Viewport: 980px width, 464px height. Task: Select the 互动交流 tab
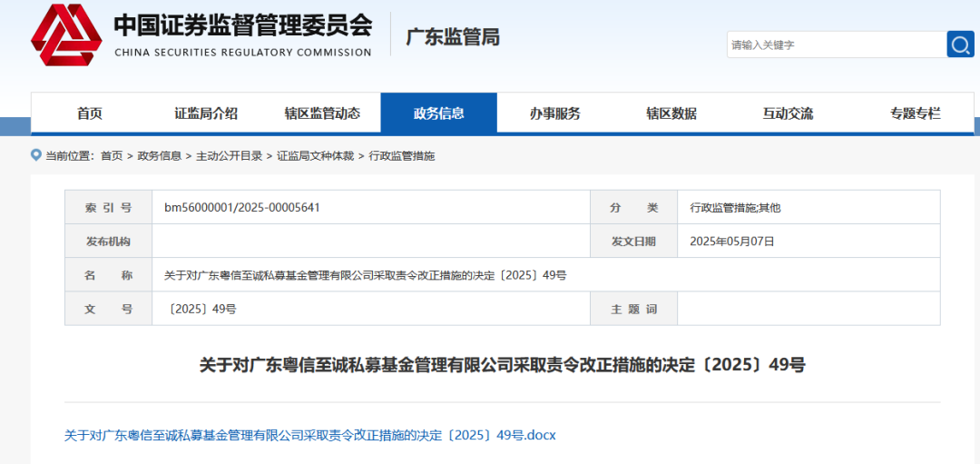[788, 114]
